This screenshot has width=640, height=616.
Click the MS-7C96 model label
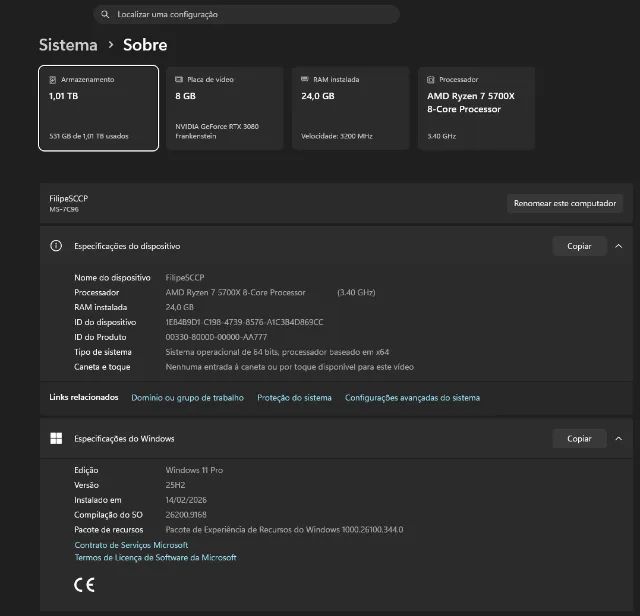tap(64, 209)
